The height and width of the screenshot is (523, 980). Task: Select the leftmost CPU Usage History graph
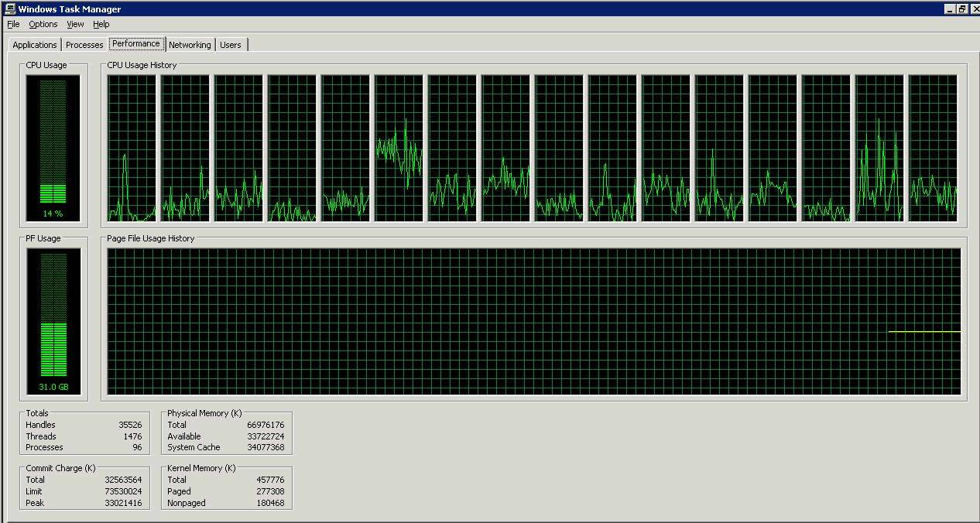[132, 148]
